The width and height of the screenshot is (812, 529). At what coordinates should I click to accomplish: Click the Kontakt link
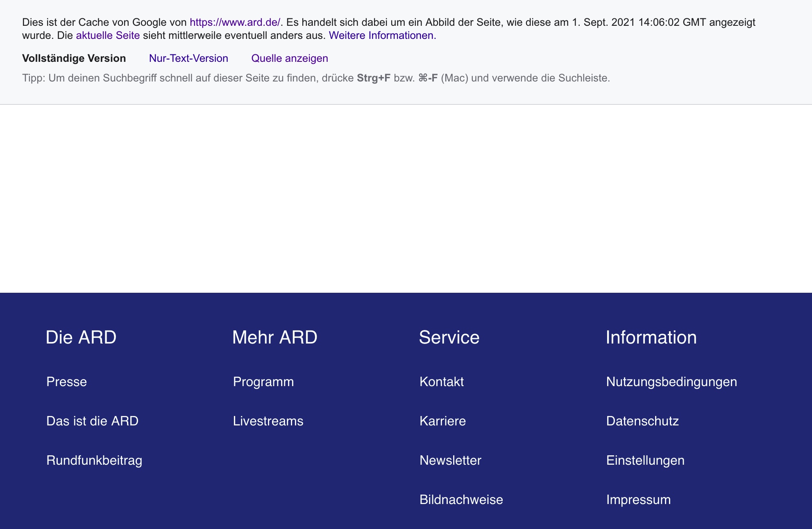pos(442,382)
